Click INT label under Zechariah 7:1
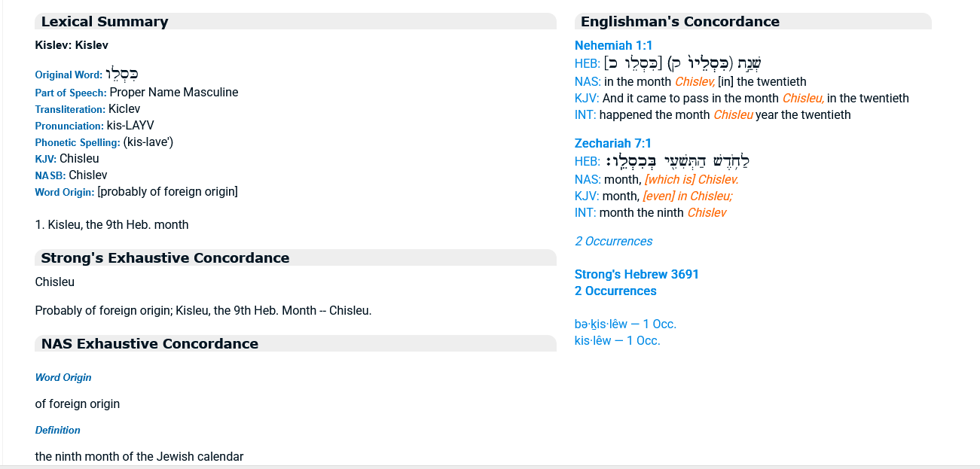980x469 pixels. 585,213
